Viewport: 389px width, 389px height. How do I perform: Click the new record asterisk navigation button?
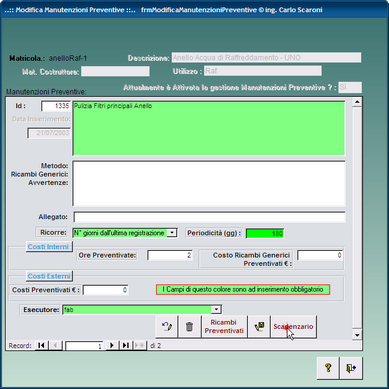(139, 345)
